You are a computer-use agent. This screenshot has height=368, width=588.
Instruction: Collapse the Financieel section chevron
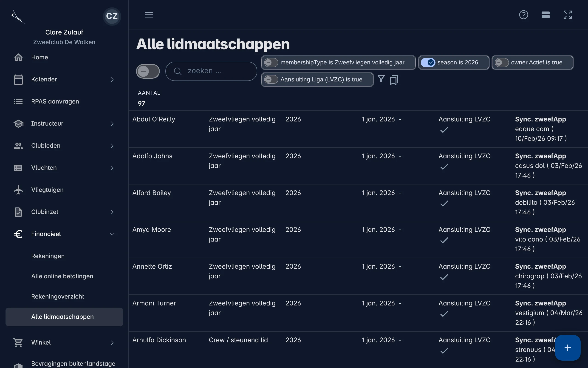pyautogui.click(x=112, y=234)
